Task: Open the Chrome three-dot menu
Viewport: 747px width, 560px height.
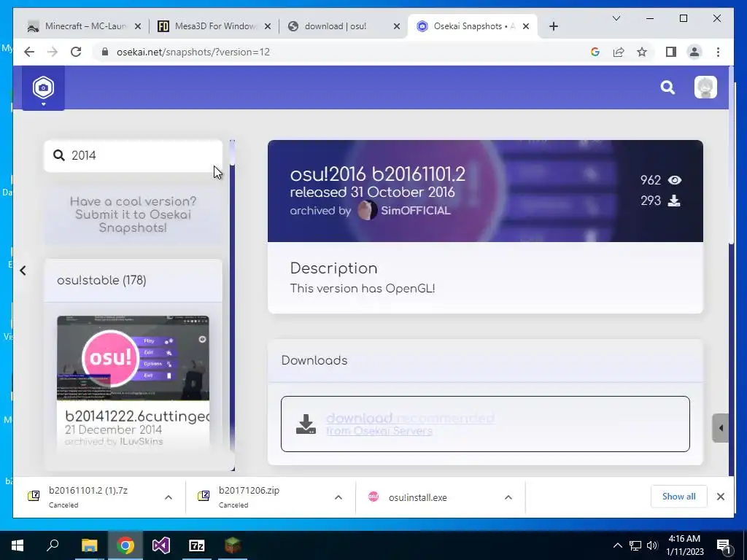Action: click(718, 52)
